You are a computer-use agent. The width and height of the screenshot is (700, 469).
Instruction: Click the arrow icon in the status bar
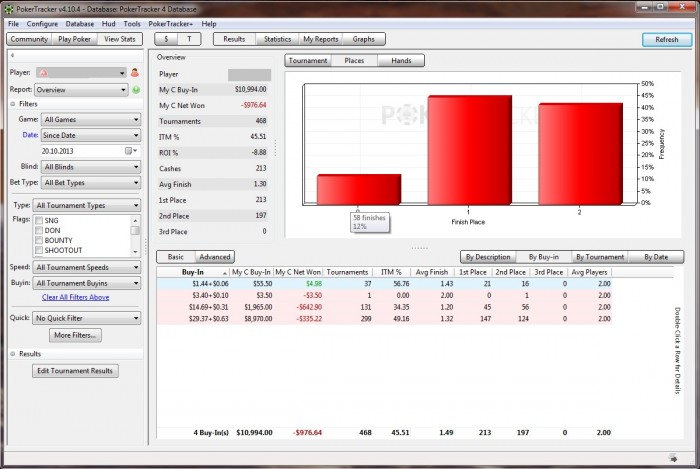[x=673, y=458]
